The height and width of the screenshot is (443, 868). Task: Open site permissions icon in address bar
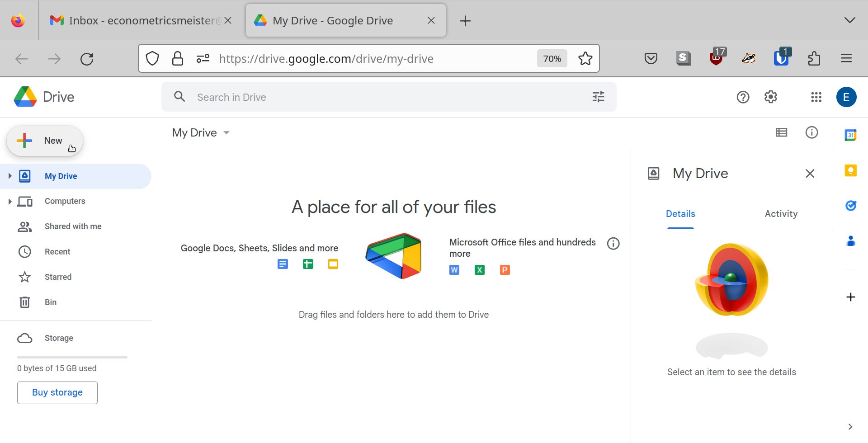click(x=203, y=58)
